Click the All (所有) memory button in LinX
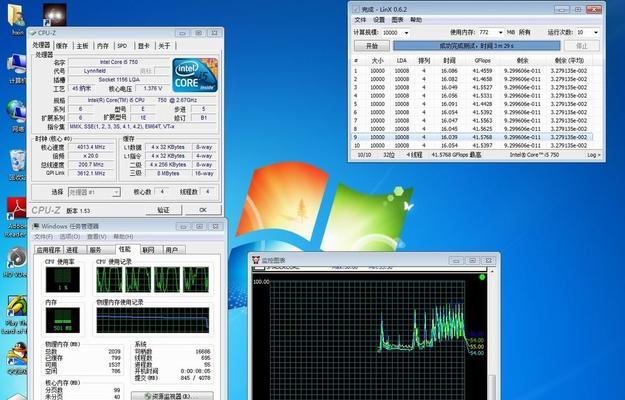Image resolution: width=625 pixels, height=400 pixels. click(x=525, y=33)
